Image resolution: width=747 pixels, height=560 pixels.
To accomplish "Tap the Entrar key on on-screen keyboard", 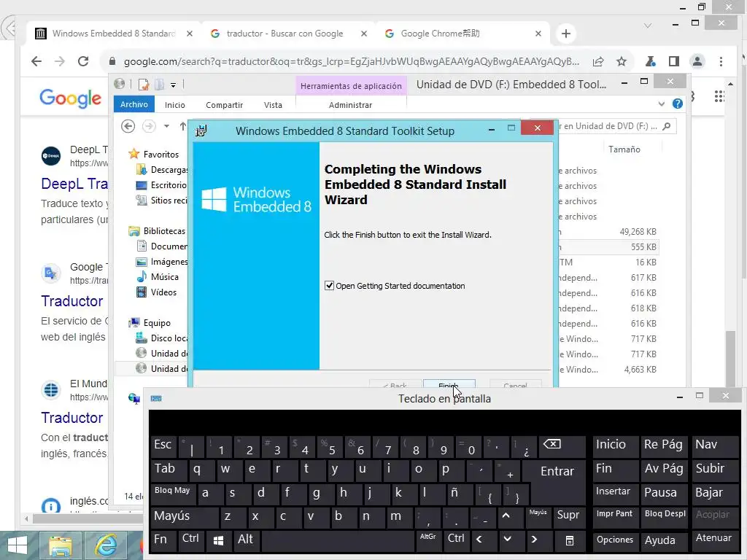I will pos(557,471).
